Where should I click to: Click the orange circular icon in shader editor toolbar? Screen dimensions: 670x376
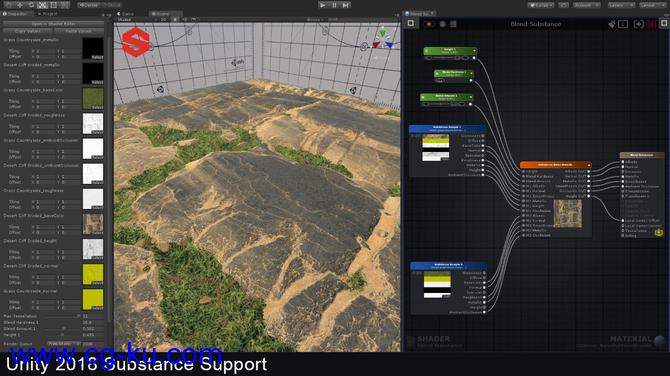429,24
